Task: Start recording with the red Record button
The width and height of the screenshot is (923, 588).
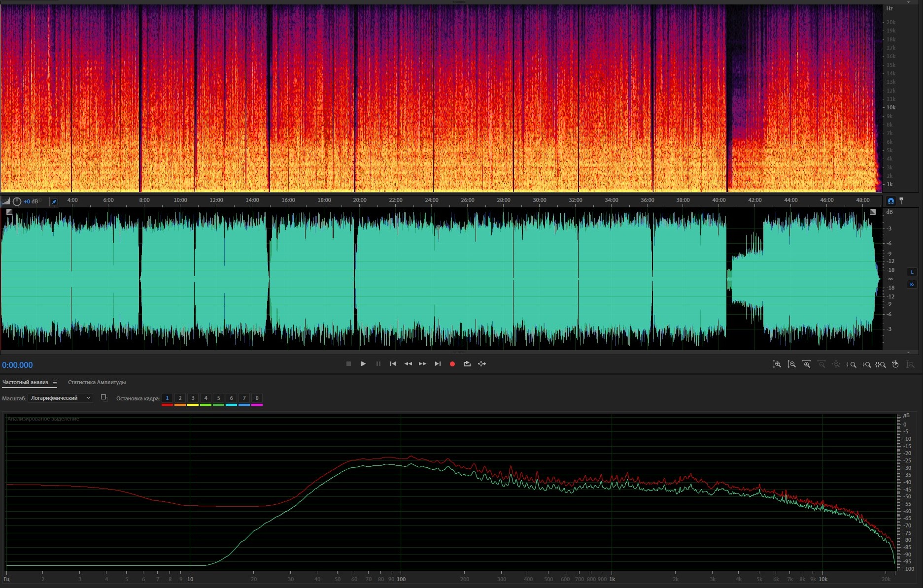Action: [x=452, y=364]
